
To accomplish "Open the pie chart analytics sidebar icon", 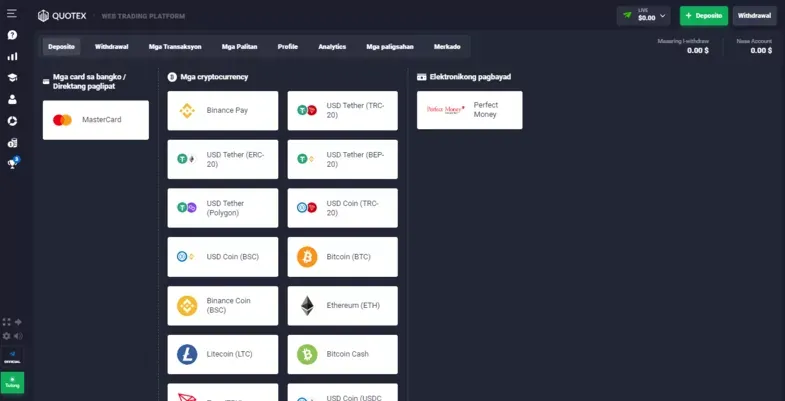I will point(12,121).
